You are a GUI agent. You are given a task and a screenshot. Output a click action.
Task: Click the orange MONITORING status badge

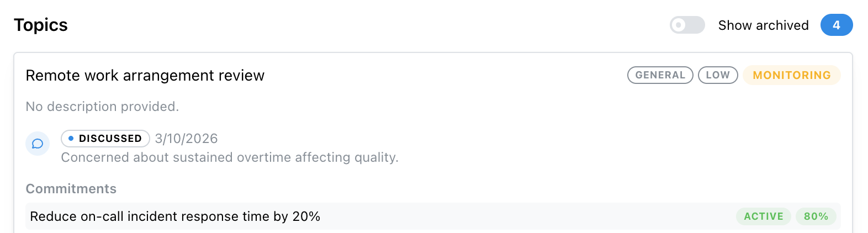[x=791, y=75]
